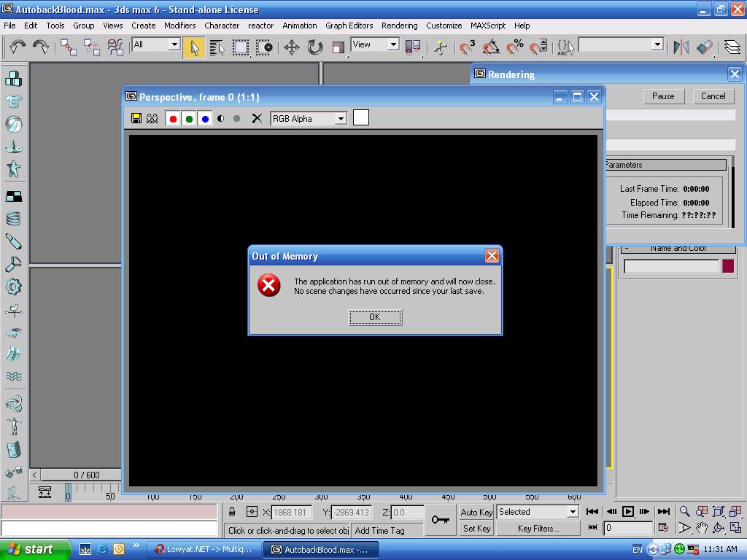Click the Save Bitmap icon in the render window
Image resolution: width=747 pixels, height=560 pixels.
tap(136, 118)
